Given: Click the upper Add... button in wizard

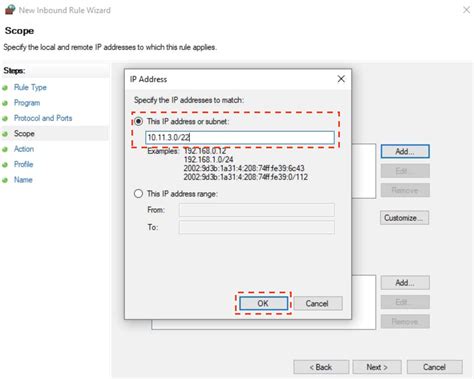Looking at the screenshot, I should pyautogui.click(x=405, y=151).
